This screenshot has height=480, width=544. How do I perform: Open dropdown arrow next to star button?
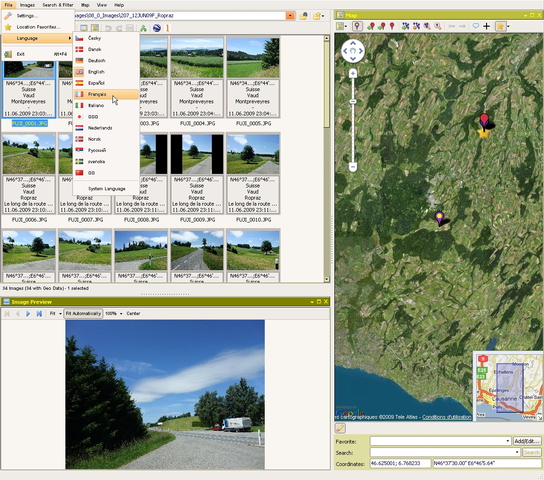click(508, 27)
